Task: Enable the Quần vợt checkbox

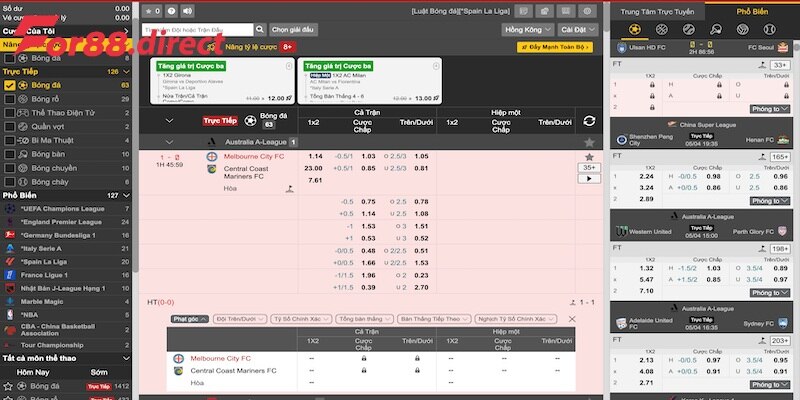Action: 10,126
